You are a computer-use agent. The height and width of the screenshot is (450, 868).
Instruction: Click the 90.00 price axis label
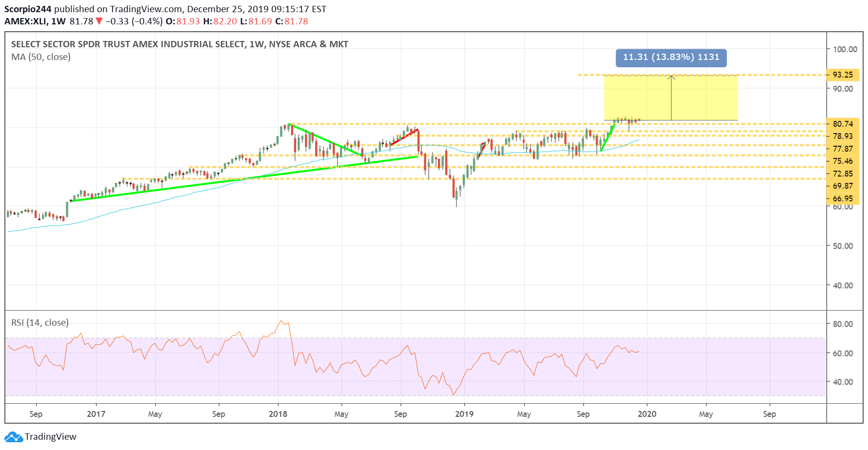843,89
